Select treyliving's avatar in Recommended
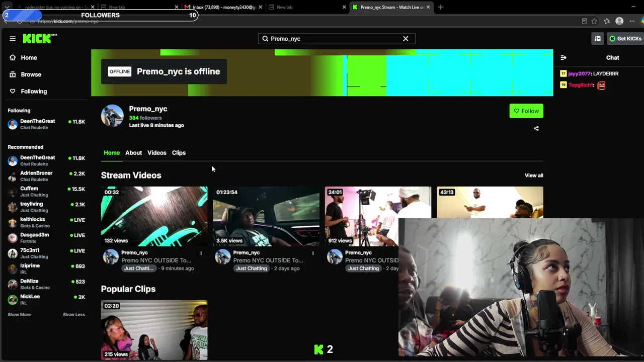The width and height of the screenshot is (644, 362). click(13, 207)
